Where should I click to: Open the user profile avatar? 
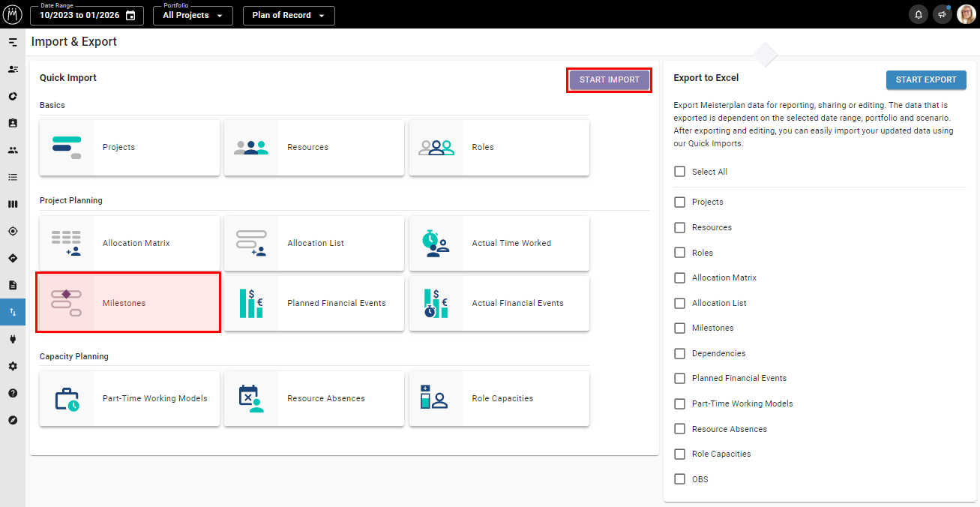tap(967, 14)
